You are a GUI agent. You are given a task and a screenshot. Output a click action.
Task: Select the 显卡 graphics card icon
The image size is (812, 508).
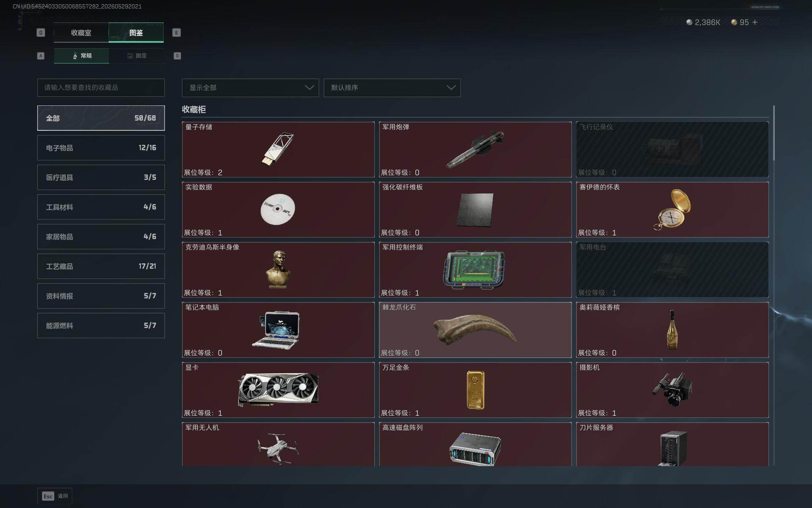[278, 389]
